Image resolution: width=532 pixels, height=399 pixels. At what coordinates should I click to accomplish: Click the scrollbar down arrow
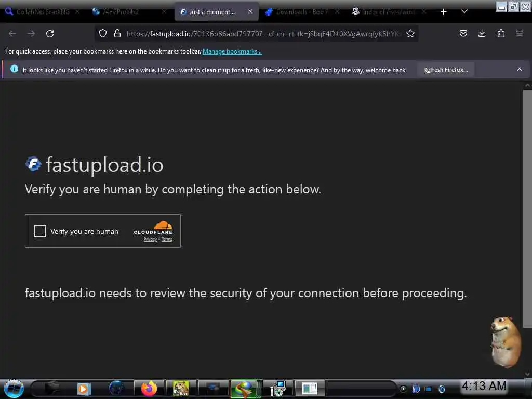(527, 374)
